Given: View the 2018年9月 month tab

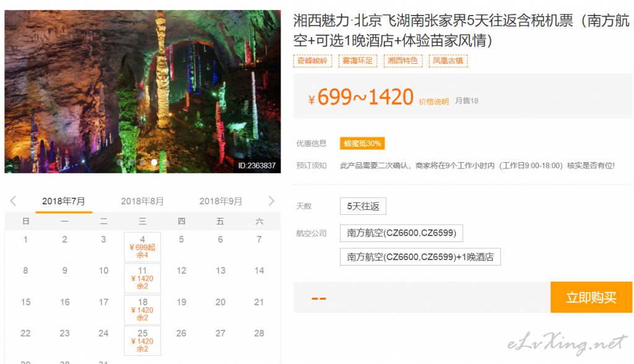Looking at the screenshot, I should (x=221, y=201).
